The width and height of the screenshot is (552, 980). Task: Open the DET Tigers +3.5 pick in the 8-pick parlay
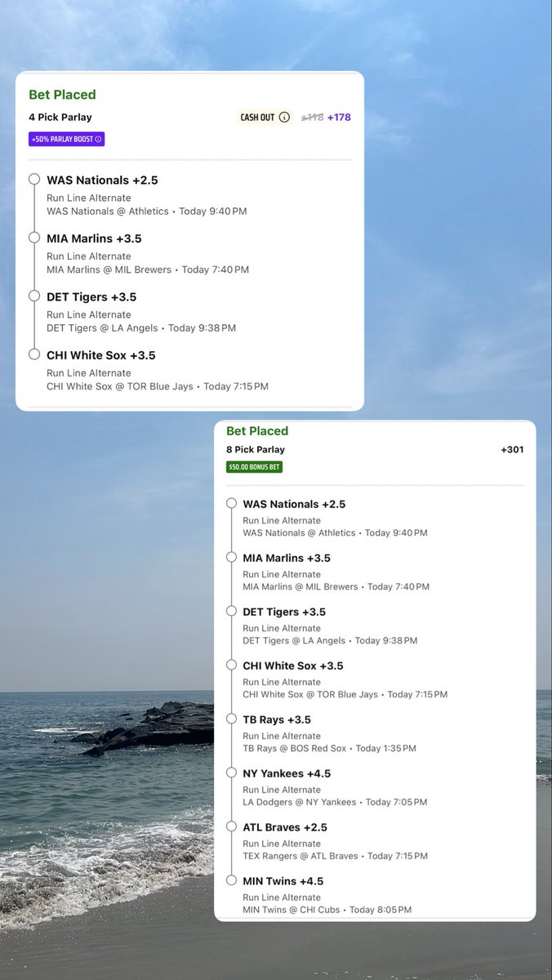pyautogui.click(x=284, y=612)
